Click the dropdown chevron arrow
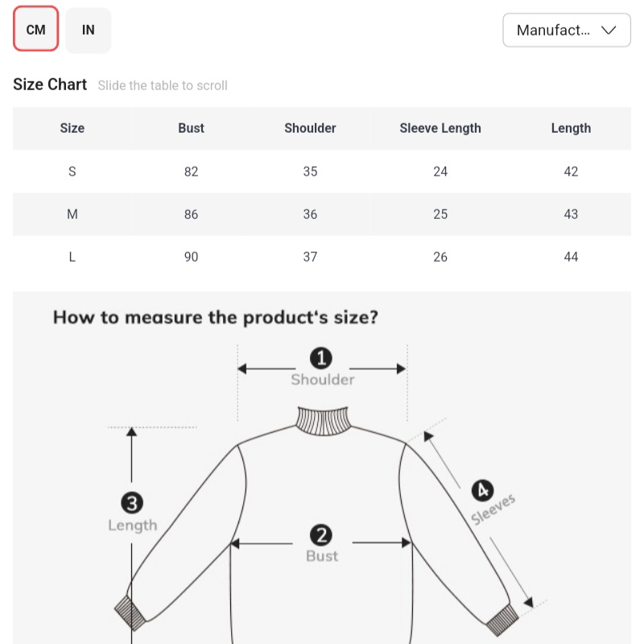 point(609,31)
